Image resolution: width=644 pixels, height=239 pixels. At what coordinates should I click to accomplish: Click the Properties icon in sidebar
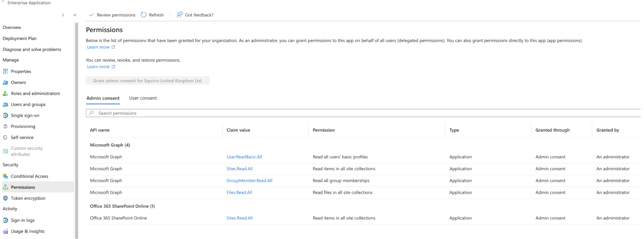tap(5, 71)
